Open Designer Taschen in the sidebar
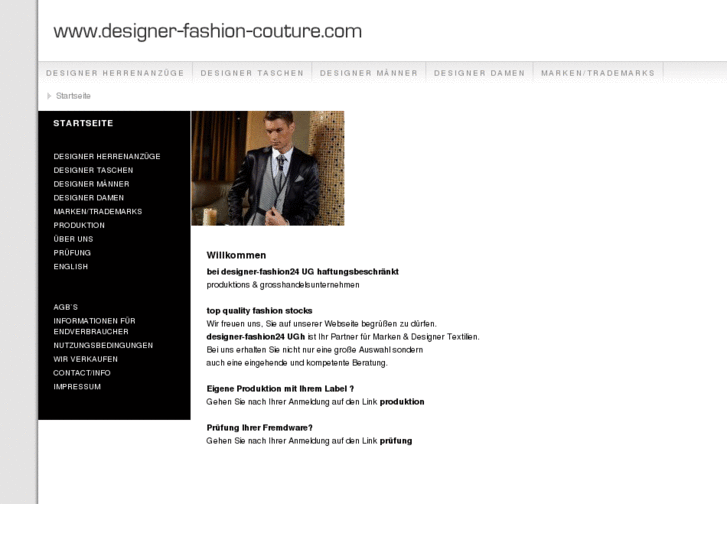The image size is (727, 545). click(93, 170)
